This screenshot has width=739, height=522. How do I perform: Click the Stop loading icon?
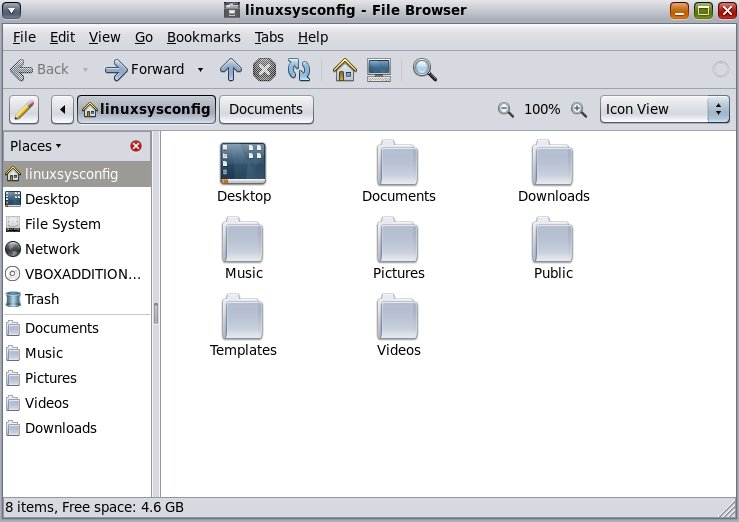coord(264,69)
